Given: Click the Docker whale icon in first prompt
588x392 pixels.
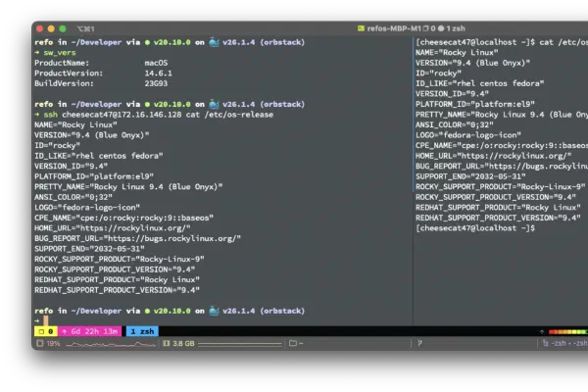Looking at the screenshot, I should click(x=213, y=43).
